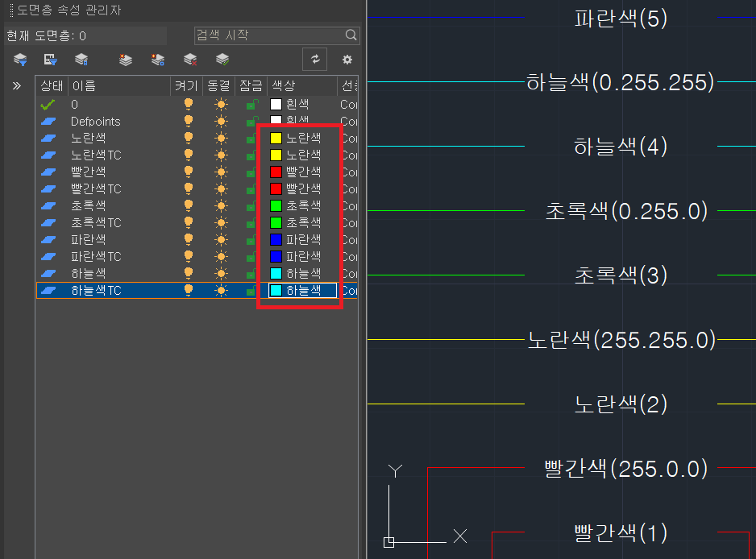
Task: Click status icon of 초록색TC layer
Action: point(48,222)
